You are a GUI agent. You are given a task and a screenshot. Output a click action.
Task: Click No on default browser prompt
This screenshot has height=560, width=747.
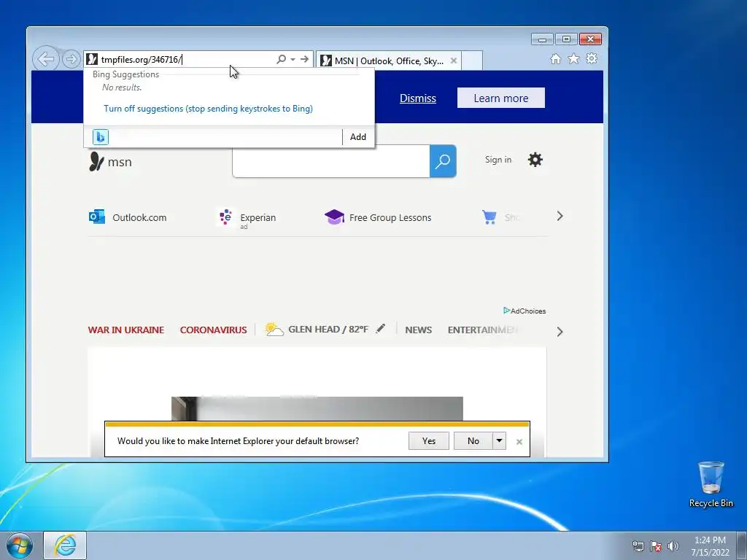coord(473,441)
